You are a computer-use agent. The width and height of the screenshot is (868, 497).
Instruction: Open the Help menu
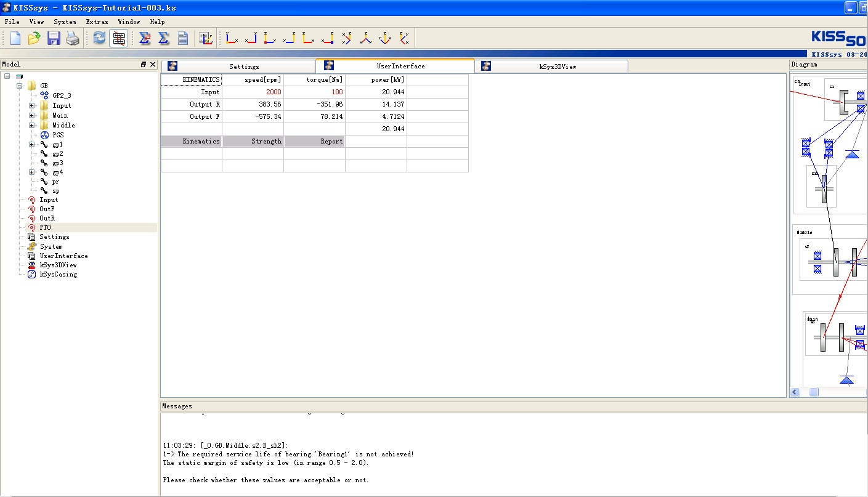point(157,22)
